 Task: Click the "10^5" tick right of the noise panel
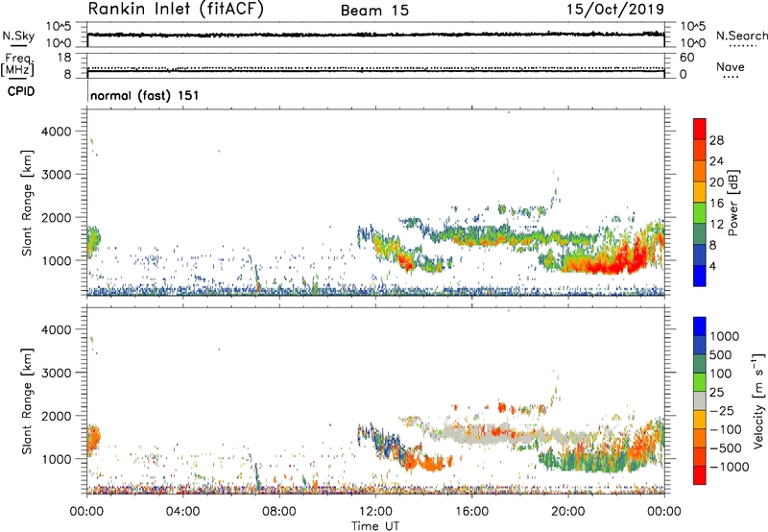pyautogui.click(x=692, y=27)
